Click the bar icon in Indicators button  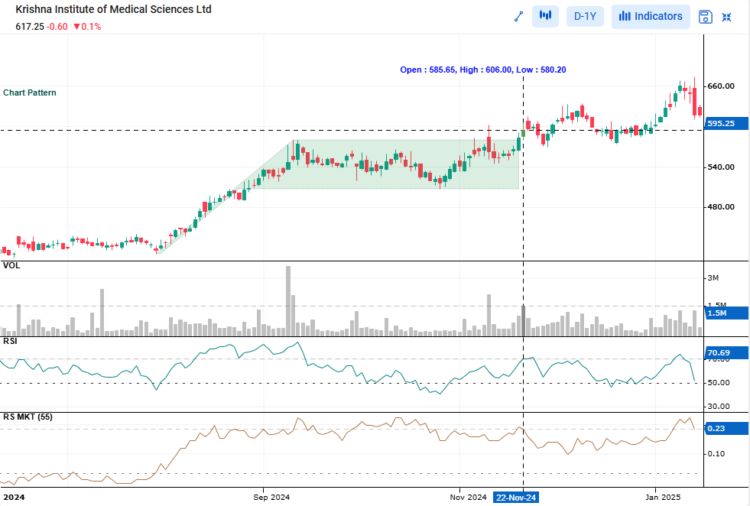coord(624,16)
